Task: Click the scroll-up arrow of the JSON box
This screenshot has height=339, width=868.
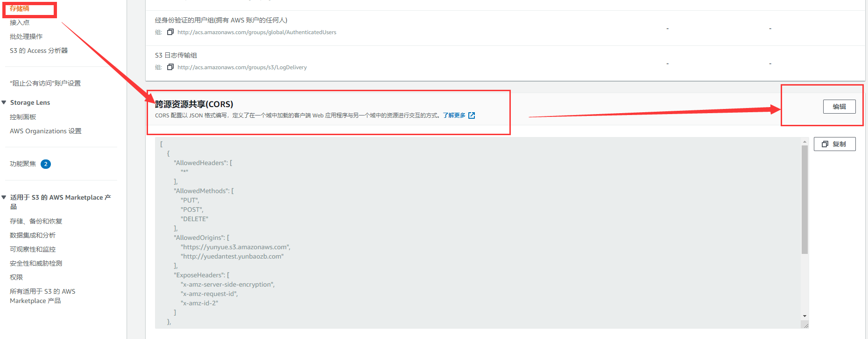Action: (804, 142)
